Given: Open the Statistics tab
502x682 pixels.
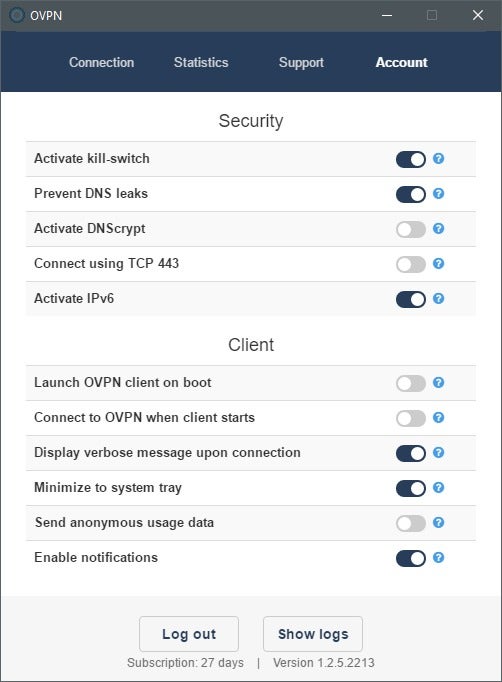Looking at the screenshot, I should (201, 62).
